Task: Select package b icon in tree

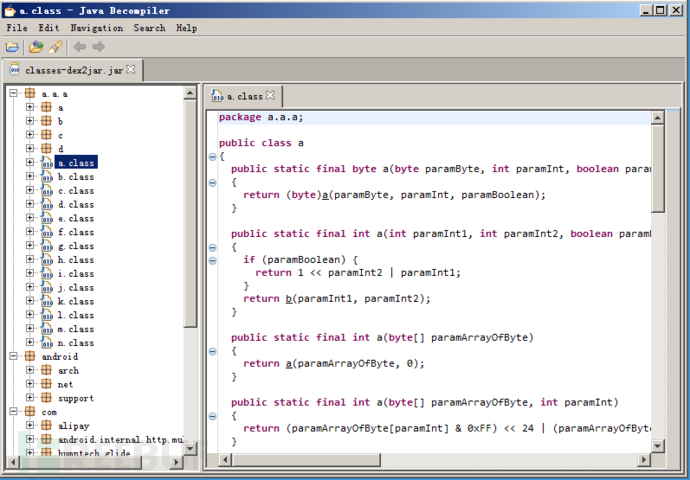Action: (46, 121)
